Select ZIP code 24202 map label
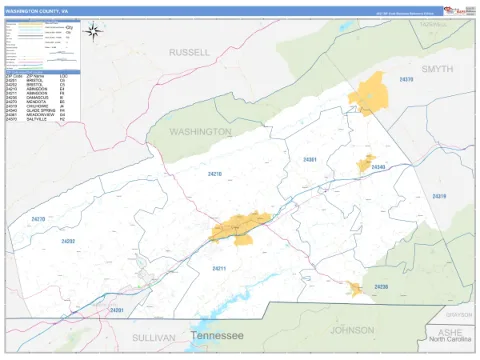The width and height of the screenshot is (480, 360). point(68,241)
